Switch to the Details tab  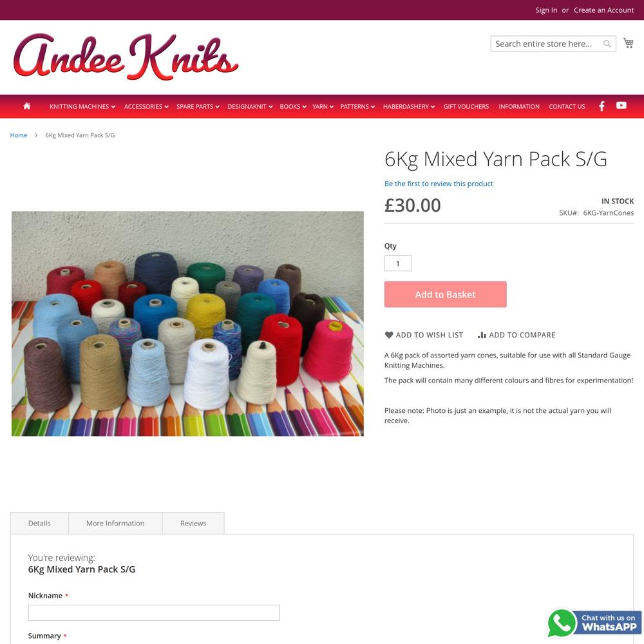tap(39, 523)
